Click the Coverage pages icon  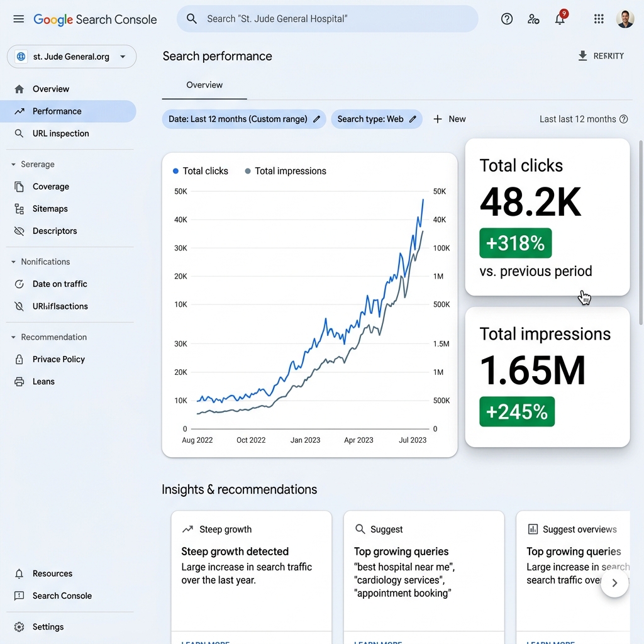pyautogui.click(x=19, y=186)
